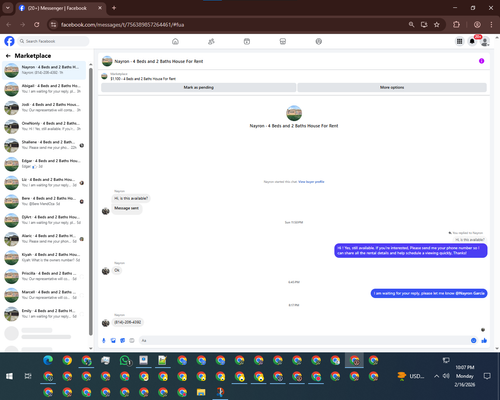The image size is (500, 400).
Task: Open the Jodi conversation
Action: (44, 107)
